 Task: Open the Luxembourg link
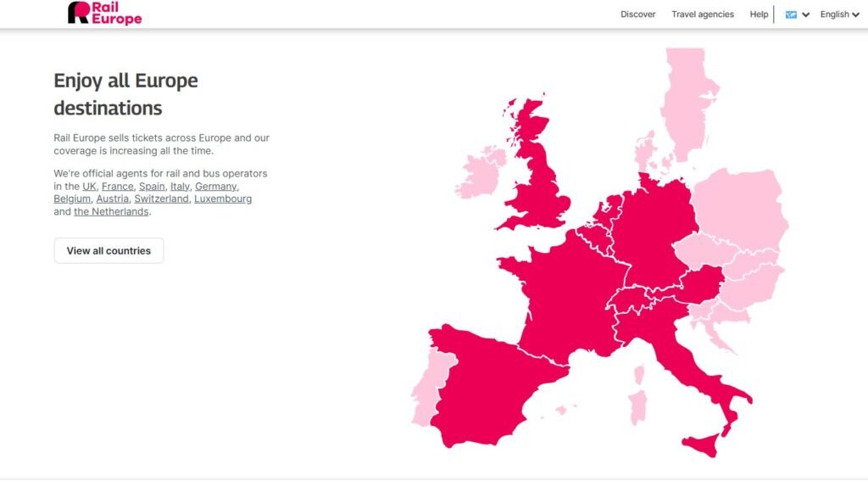[223, 199]
